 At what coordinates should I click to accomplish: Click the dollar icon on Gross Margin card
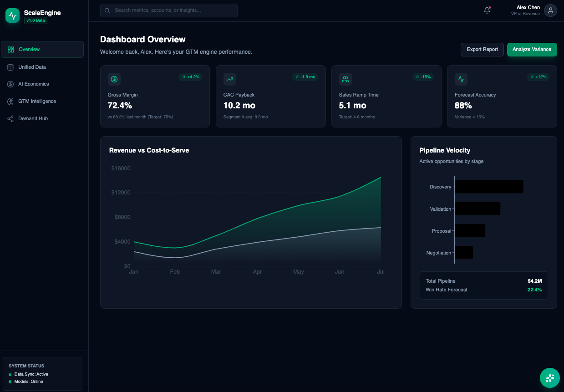coord(114,79)
